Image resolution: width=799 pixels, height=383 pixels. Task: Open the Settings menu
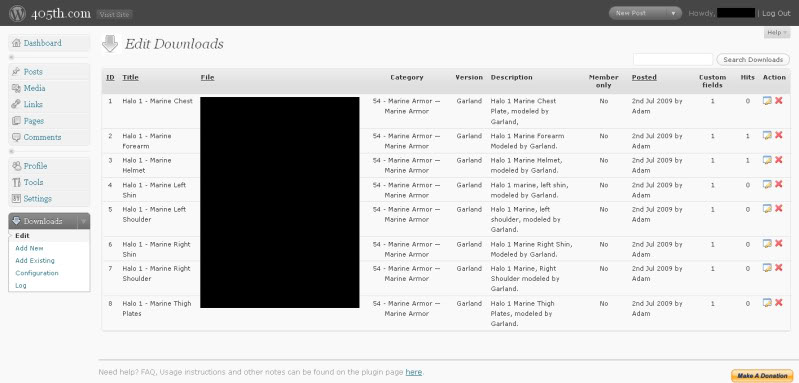(49, 199)
